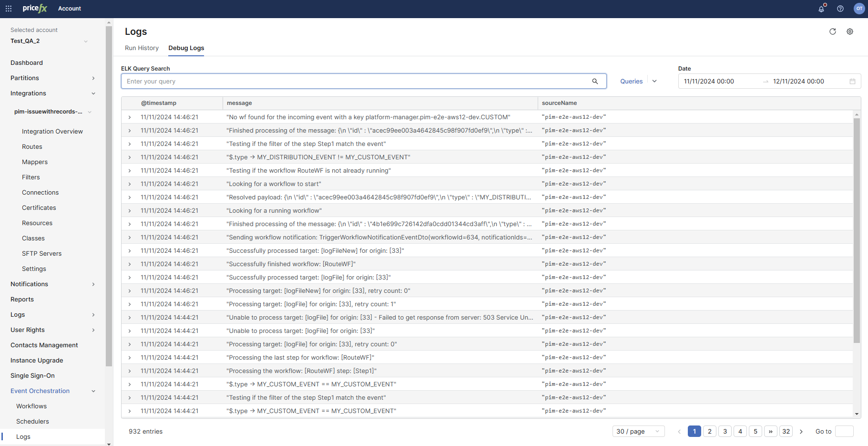868x446 pixels.
Task: Open the OT user avatar menu
Action: click(x=859, y=9)
